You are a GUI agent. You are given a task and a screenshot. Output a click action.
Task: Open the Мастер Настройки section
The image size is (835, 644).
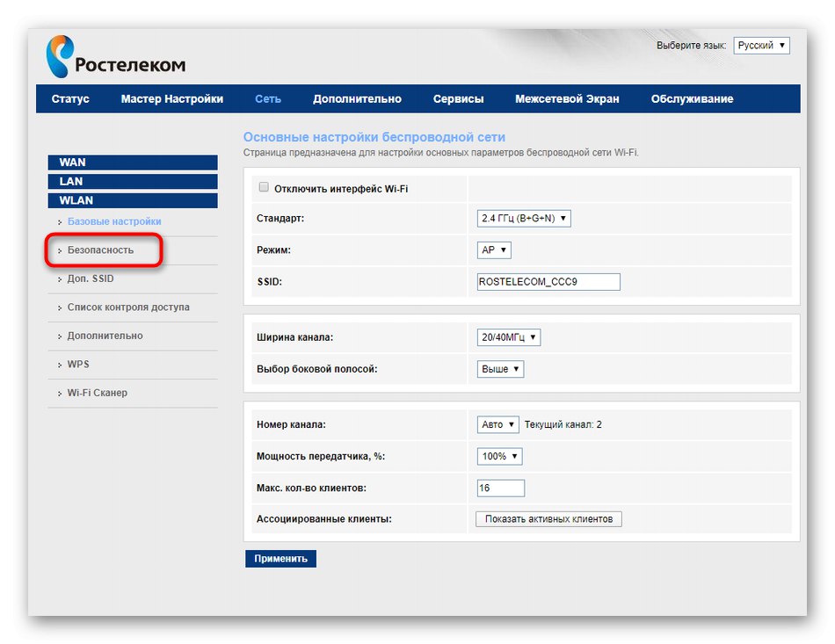(172, 99)
